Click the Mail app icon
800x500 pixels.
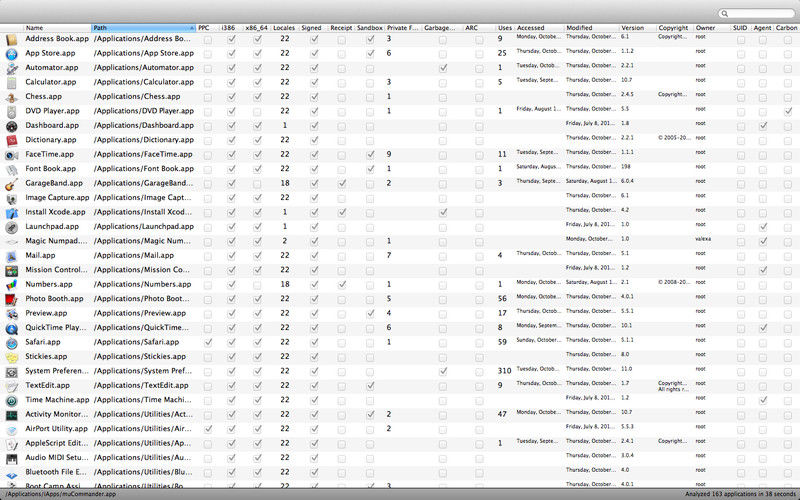pyautogui.click(x=11, y=256)
